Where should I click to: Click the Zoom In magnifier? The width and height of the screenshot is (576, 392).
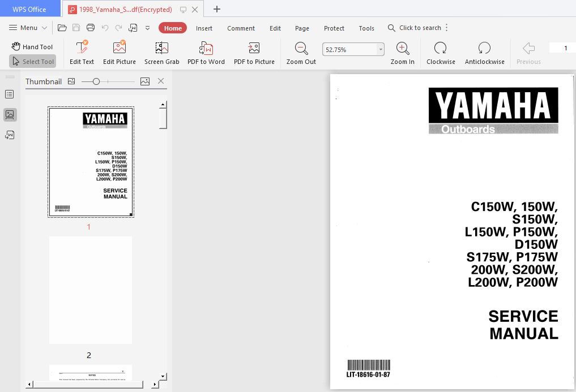[x=403, y=53]
